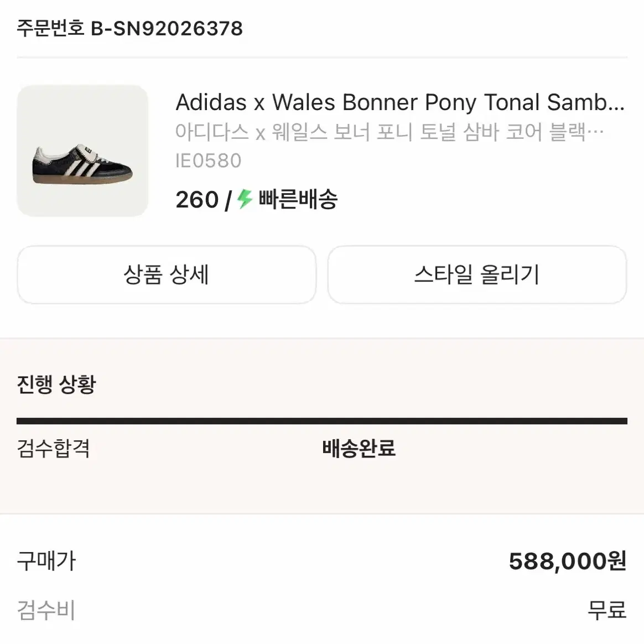
Task: Click the 스타일 올리기 upload style button
Action: [x=477, y=275]
